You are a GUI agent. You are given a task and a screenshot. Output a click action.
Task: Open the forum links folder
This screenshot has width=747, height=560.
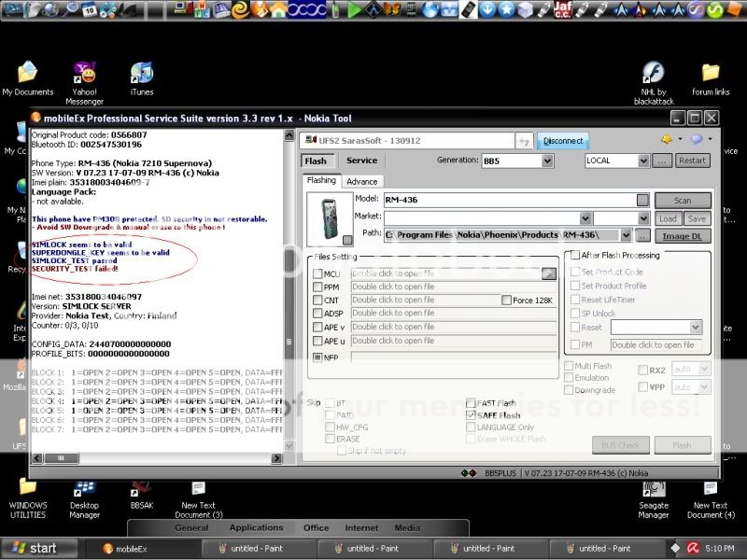coord(711,78)
